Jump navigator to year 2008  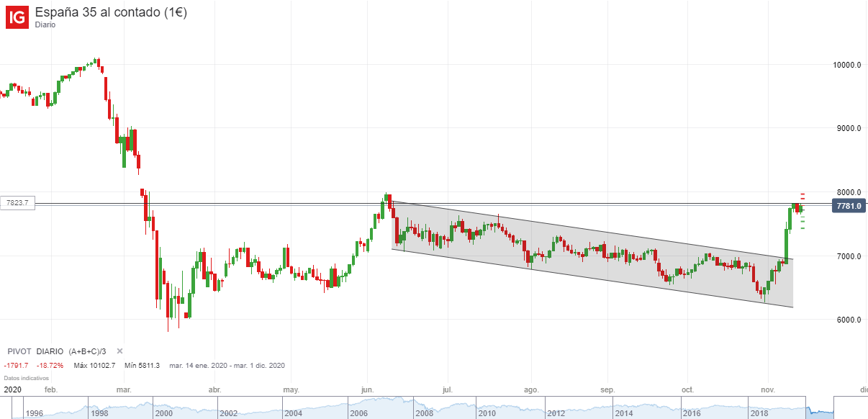coord(423,414)
